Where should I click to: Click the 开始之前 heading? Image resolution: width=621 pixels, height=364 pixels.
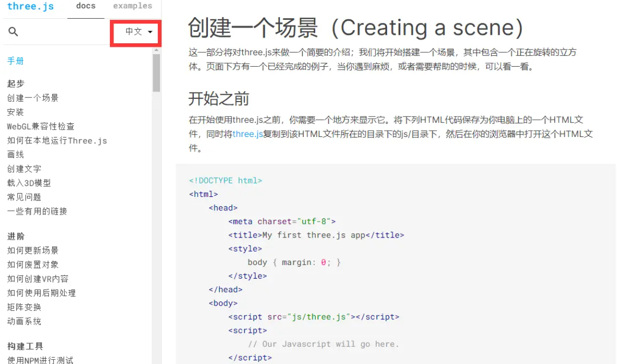point(219,98)
